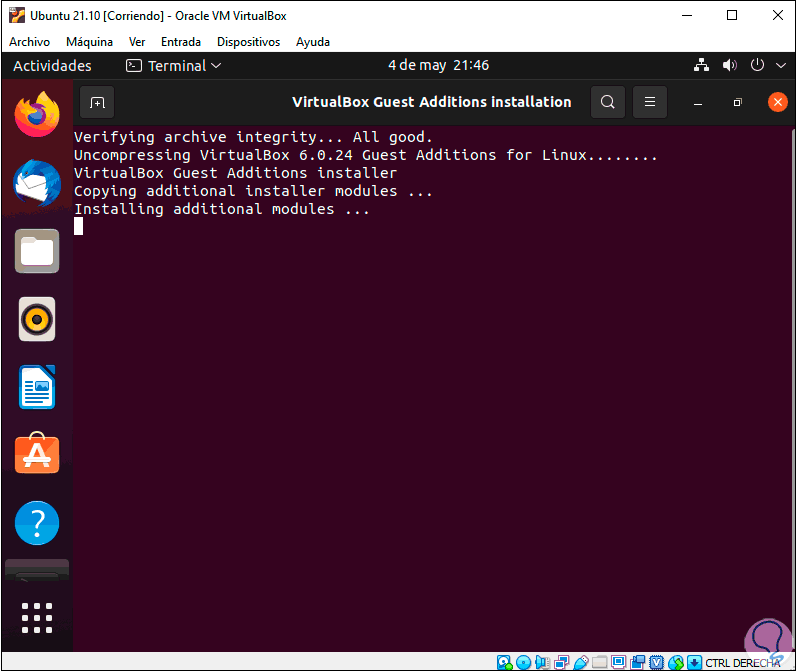The image size is (798, 671).
Task: Click the power icon in top bar
Action: click(x=757, y=65)
